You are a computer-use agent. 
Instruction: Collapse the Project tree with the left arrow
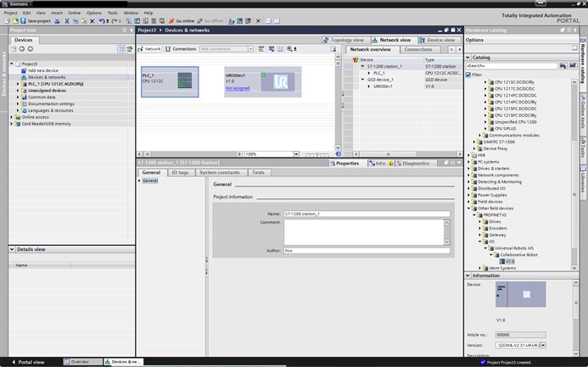[x=132, y=30]
